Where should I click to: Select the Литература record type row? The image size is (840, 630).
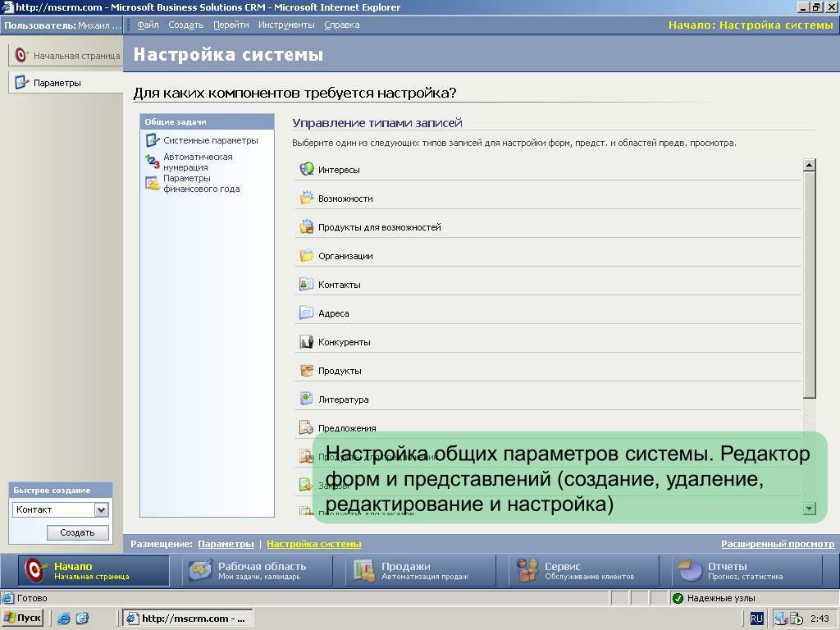(547, 399)
